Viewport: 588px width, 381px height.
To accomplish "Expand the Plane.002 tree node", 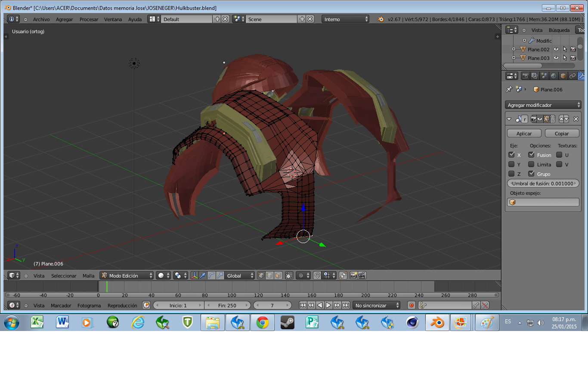I will pyautogui.click(x=514, y=49).
